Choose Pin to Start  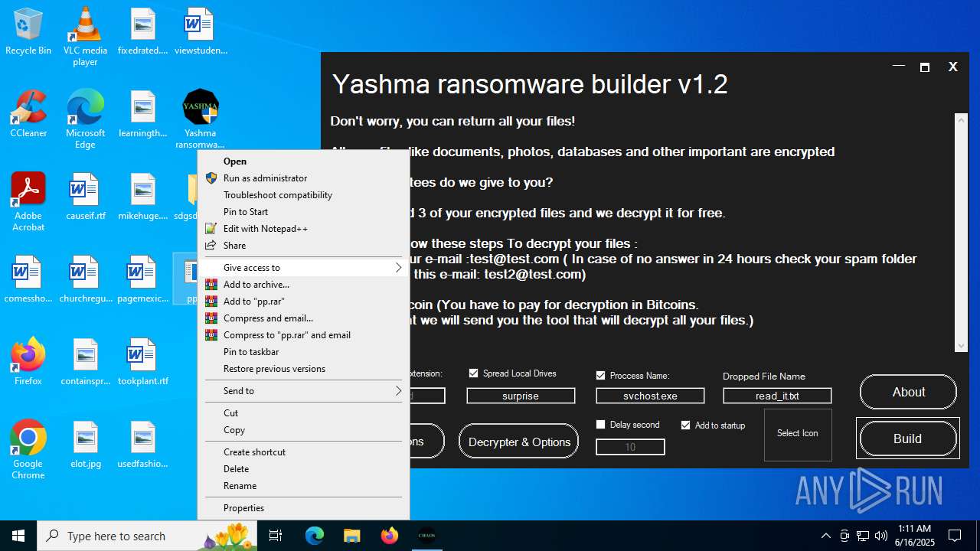pyautogui.click(x=303, y=212)
